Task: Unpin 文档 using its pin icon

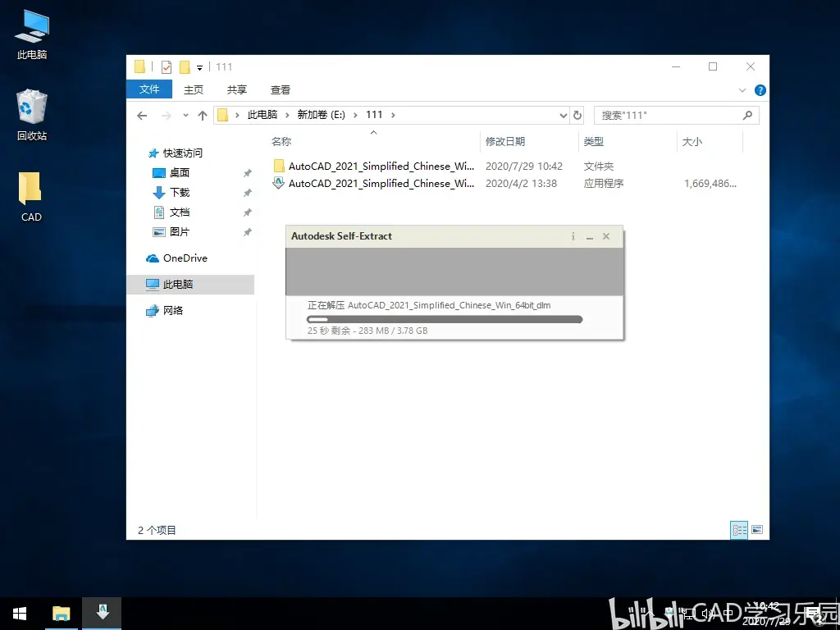Action: click(247, 212)
